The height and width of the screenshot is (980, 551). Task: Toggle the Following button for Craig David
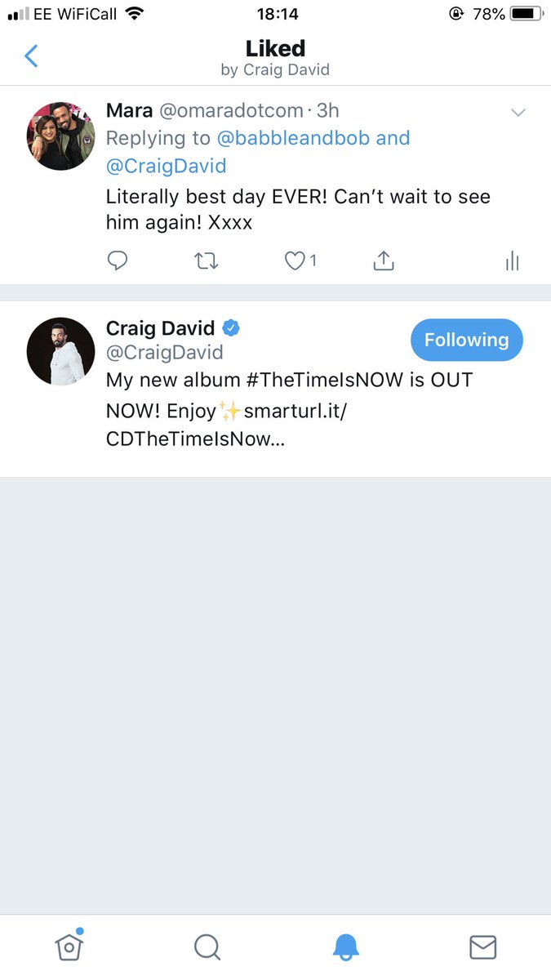[x=466, y=340]
